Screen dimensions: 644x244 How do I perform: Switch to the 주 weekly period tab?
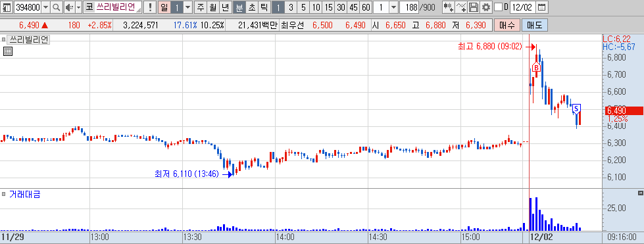pyautogui.click(x=200, y=7)
